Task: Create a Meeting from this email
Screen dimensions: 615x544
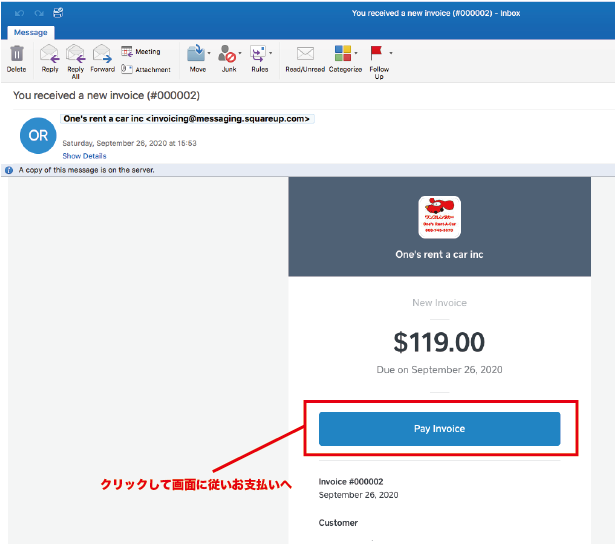Action: [141, 51]
